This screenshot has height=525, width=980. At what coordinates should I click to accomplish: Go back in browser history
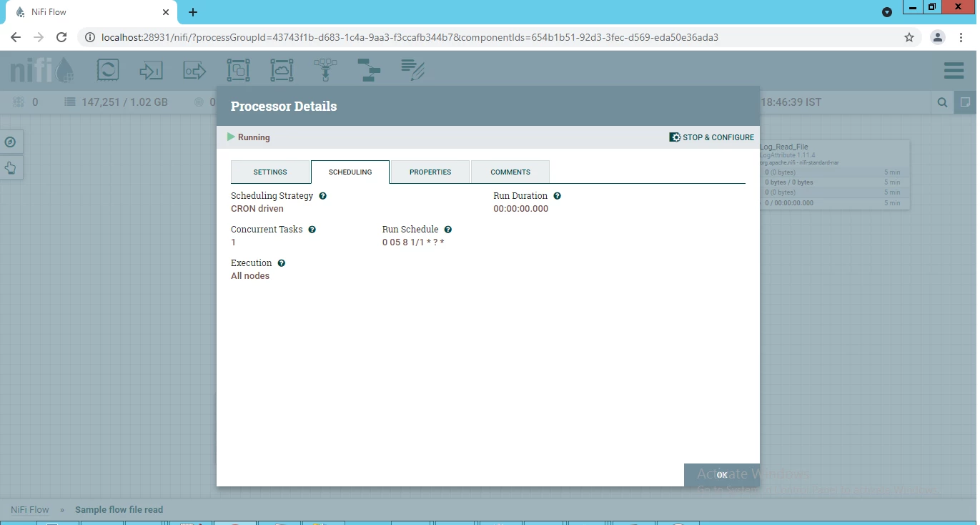(16, 37)
